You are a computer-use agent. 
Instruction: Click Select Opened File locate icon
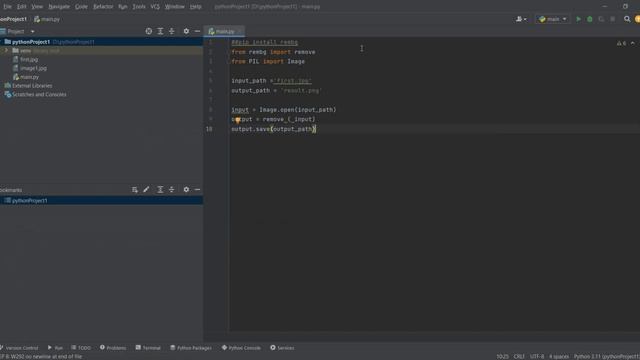click(149, 31)
